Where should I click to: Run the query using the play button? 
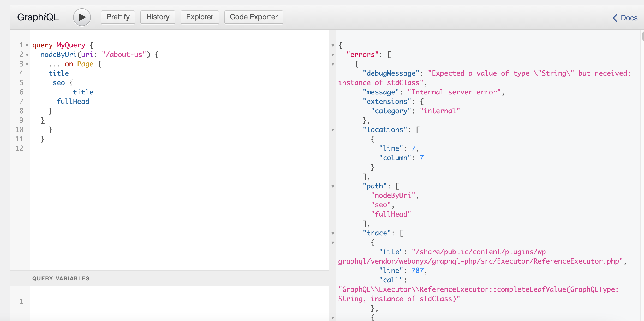tap(82, 17)
